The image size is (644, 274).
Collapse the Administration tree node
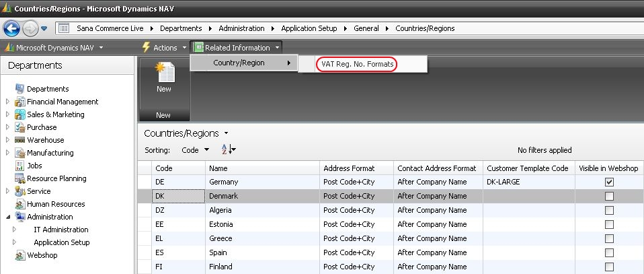click(8, 217)
